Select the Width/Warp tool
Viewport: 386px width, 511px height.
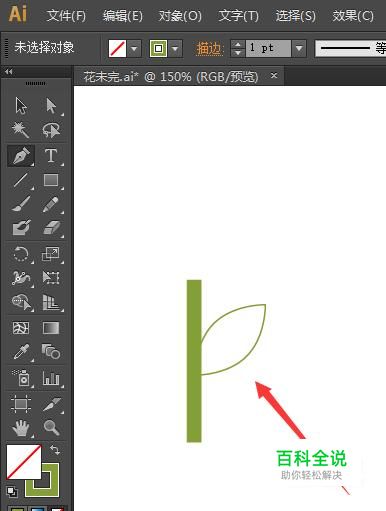[21, 278]
